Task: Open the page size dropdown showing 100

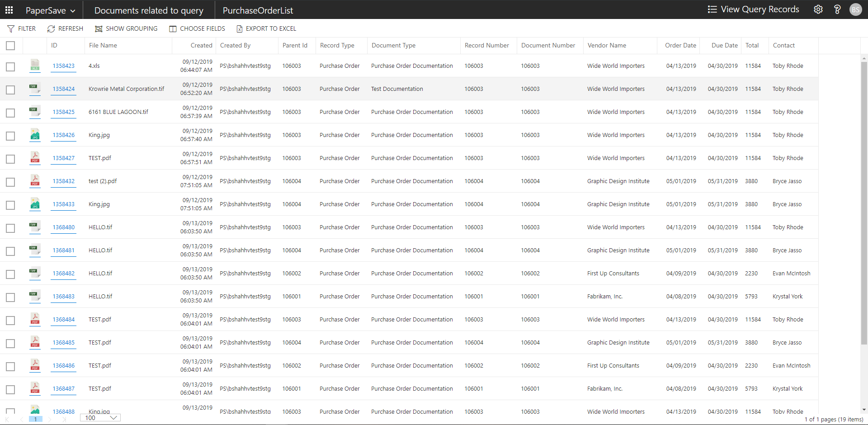Action: (100, 418)
